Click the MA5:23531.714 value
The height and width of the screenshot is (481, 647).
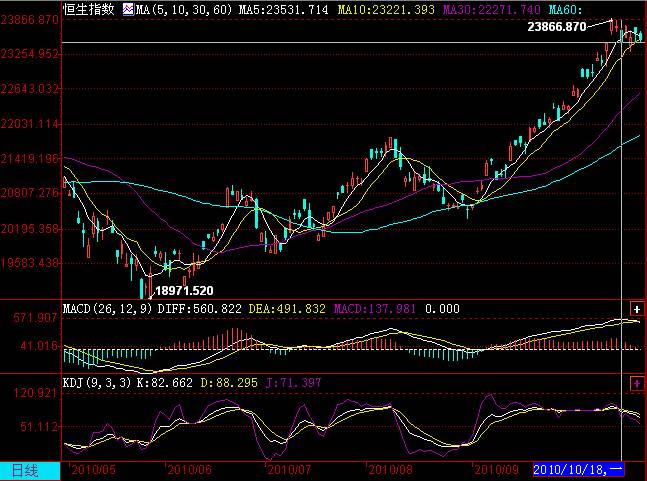click(x=283, y=9)
